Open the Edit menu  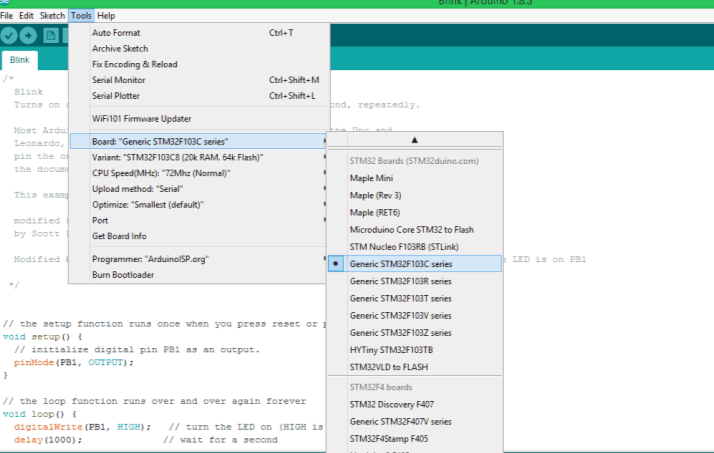pos(26,15)
